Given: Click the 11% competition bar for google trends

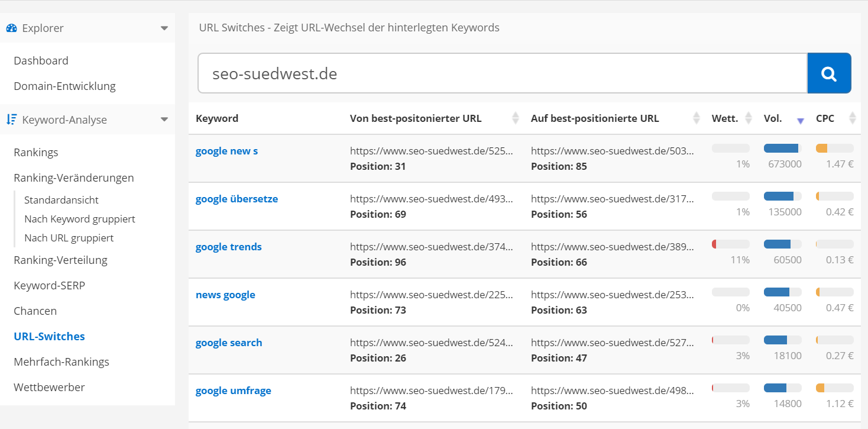Looking at the screenshot, I should coord(730,243).
